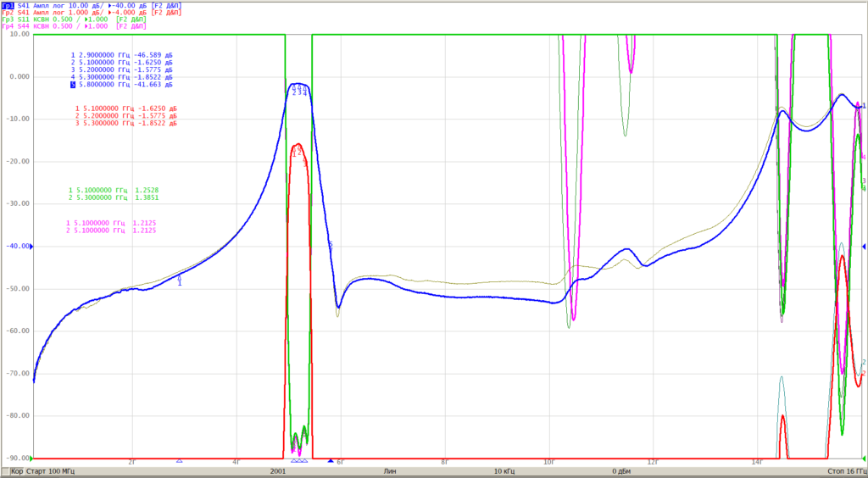
Task: Open the Лин sweep type field
Action: [x=390, y=471]
